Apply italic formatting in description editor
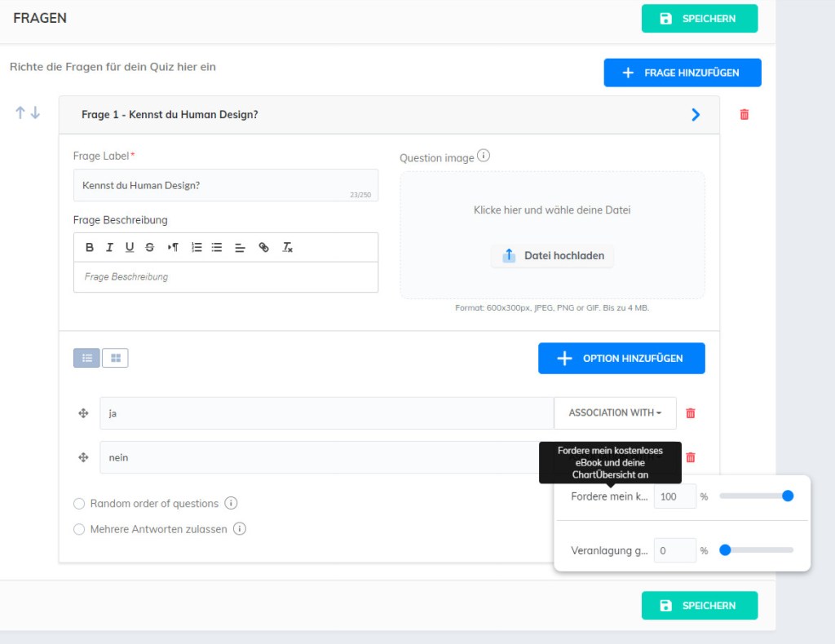 109,248
